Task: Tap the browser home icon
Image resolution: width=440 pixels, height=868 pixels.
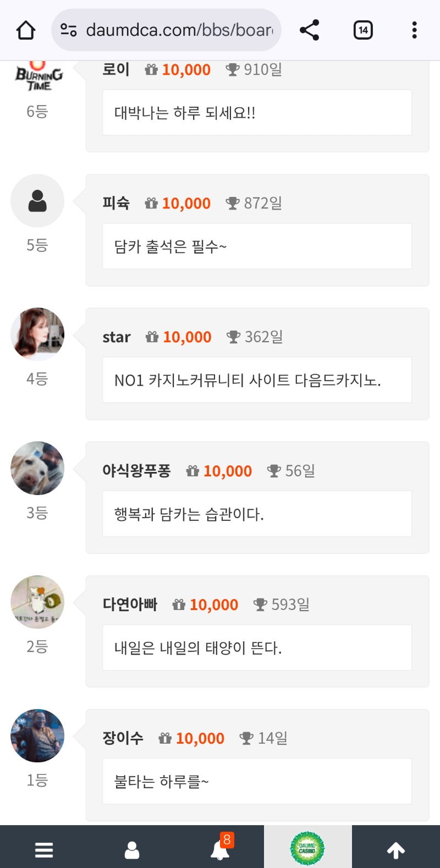Action: click(26, 30)
